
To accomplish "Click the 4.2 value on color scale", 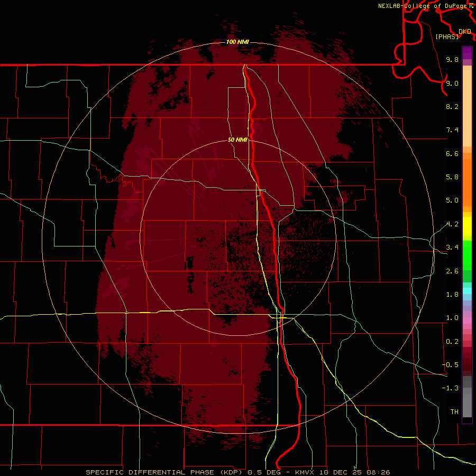I will coord(452,224).
